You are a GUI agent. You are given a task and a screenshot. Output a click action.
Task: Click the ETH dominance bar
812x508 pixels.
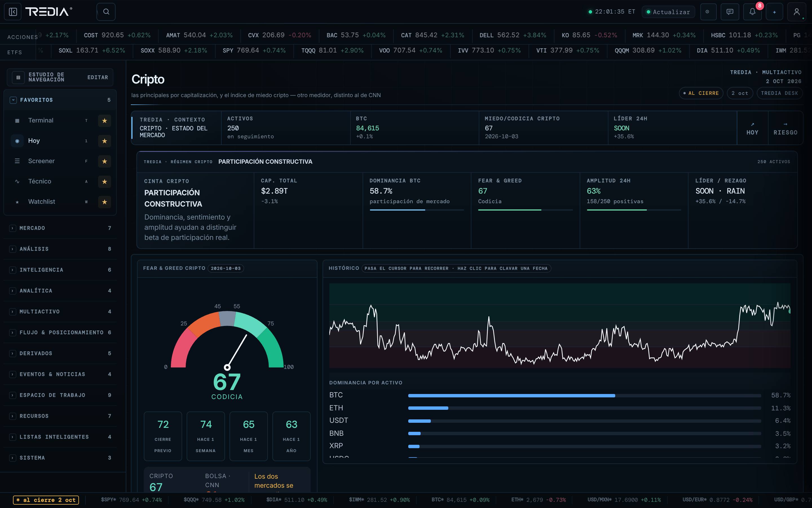[x=584, y=408]
